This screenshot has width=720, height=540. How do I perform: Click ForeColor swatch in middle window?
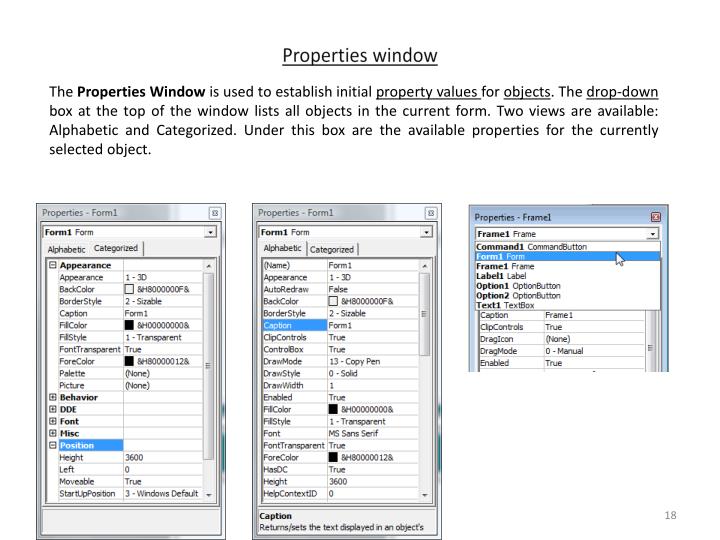(x=333, y=457)
